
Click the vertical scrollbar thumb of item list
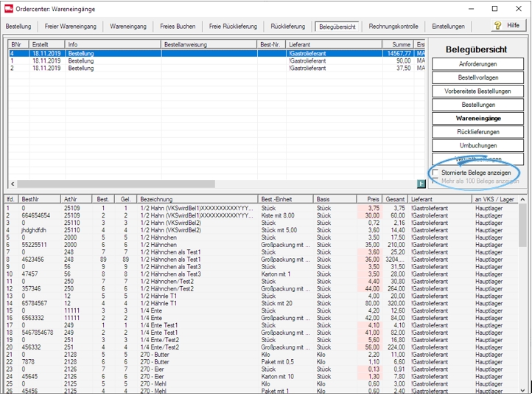click(x=522, y=225)
